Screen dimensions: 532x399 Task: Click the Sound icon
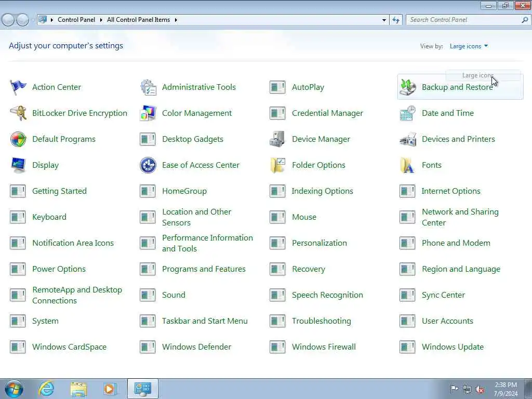[148, 295]
